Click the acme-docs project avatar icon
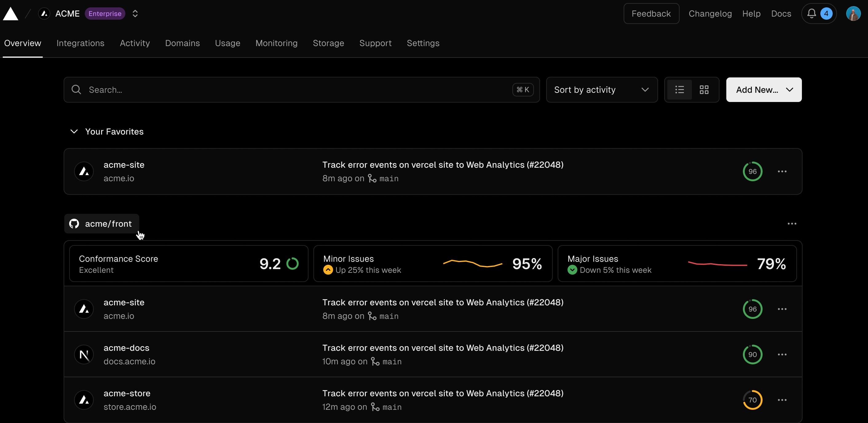868x423 pixels. (84, 354)
